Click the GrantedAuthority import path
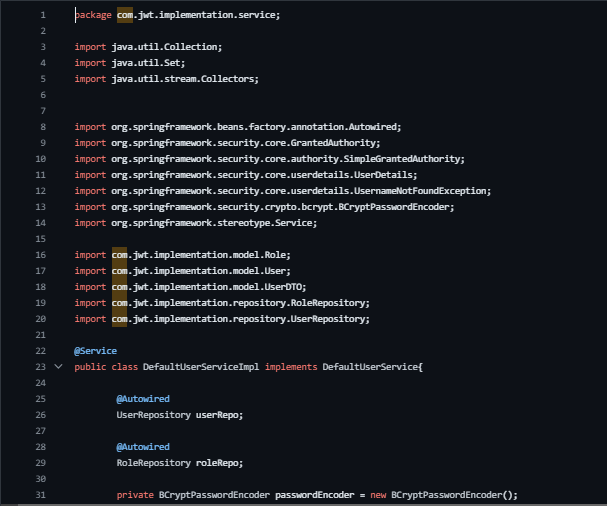This screenshot has height=506, width=607. 246,143
